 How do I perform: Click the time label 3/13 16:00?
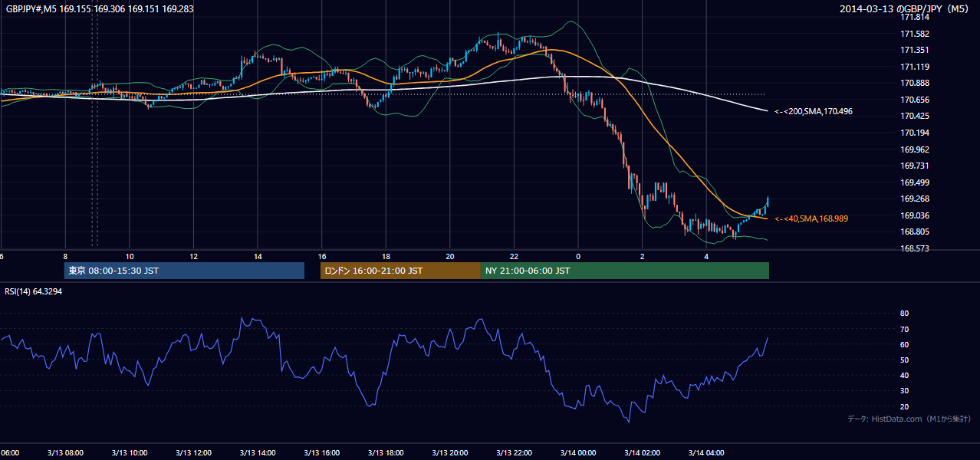pos(321,453)
